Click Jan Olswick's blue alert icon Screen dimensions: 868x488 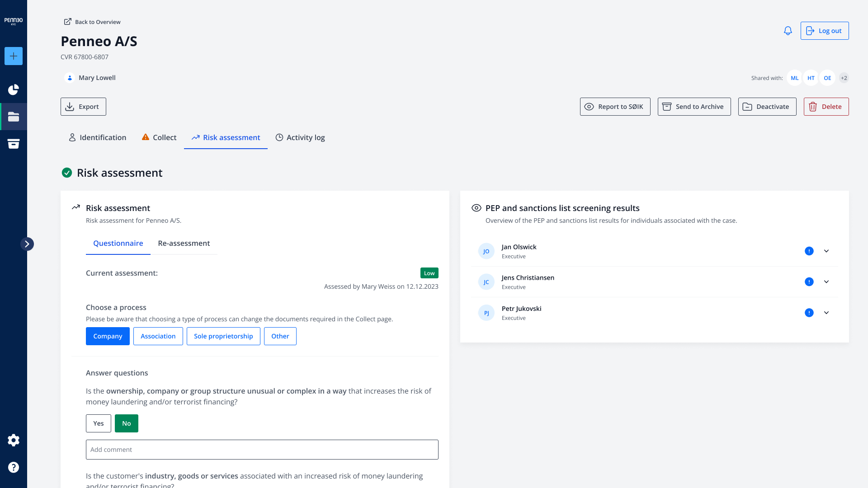(x=809, y=251)
